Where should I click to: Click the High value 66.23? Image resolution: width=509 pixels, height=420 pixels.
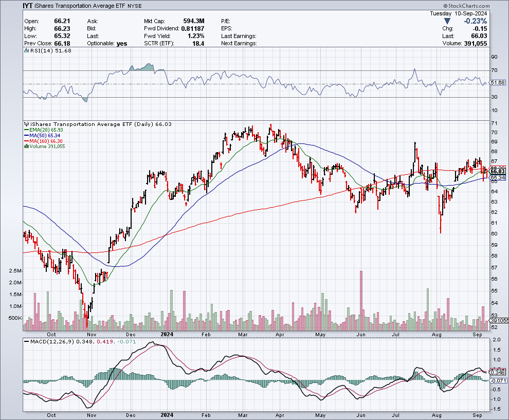tap(62, 29)
